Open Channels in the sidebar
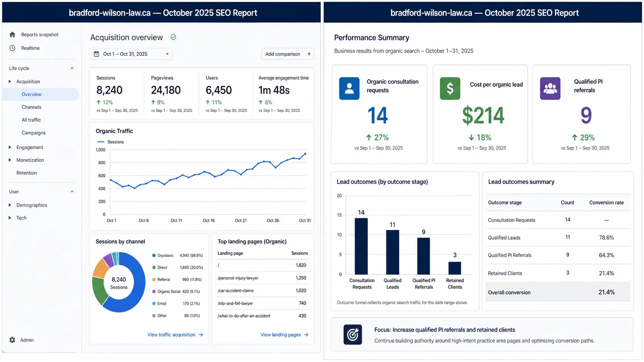This screenshot has height=362, width=644. point(32,107)
